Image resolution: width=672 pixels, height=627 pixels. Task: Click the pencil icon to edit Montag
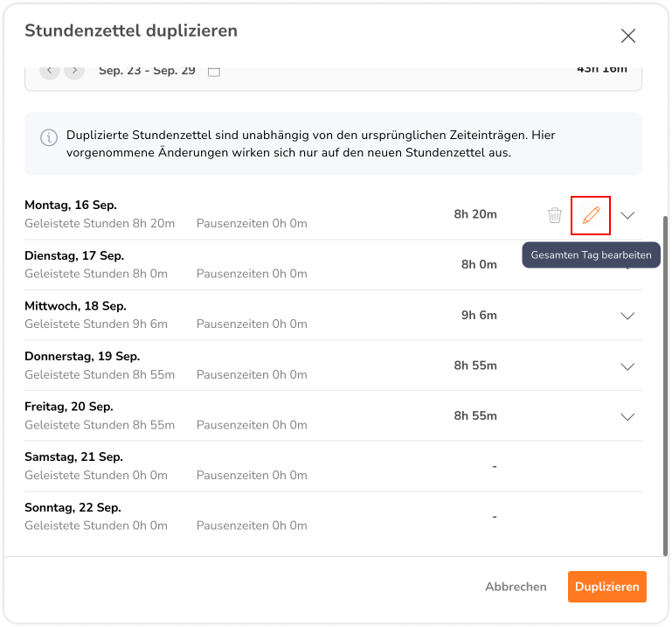591,215
